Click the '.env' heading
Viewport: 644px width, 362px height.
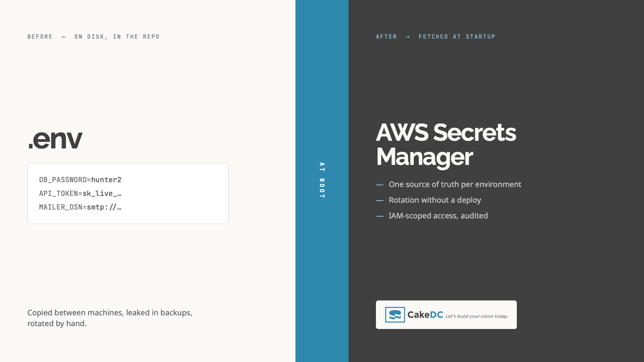pos(55,139)
